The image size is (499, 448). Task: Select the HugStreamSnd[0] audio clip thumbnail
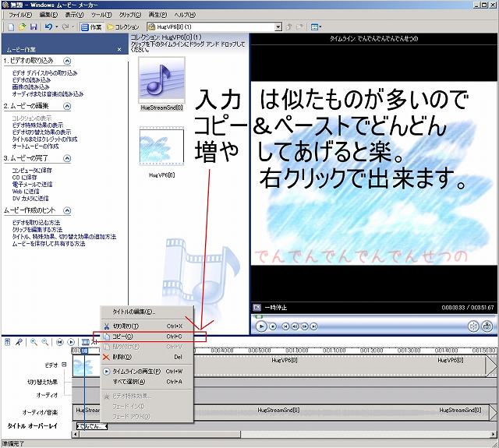coord(161,80)
